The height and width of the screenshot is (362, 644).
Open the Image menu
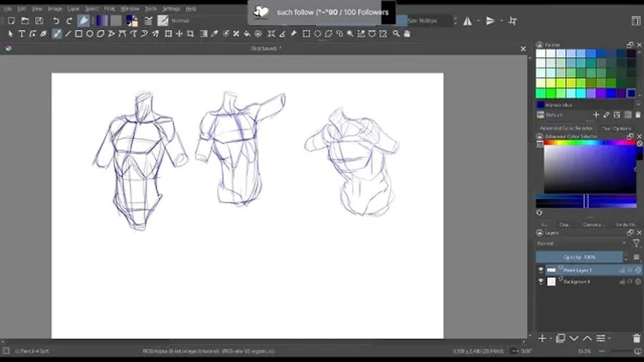click(54, 9)
